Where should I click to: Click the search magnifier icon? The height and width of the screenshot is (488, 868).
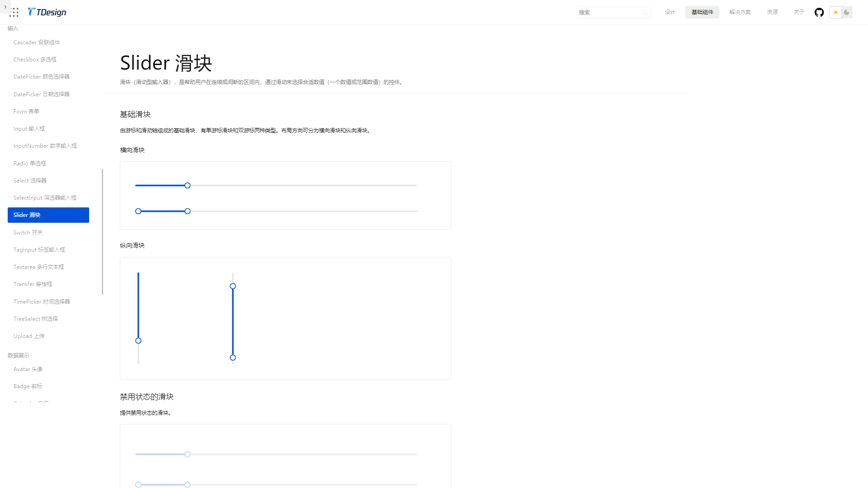click(645, 12)
